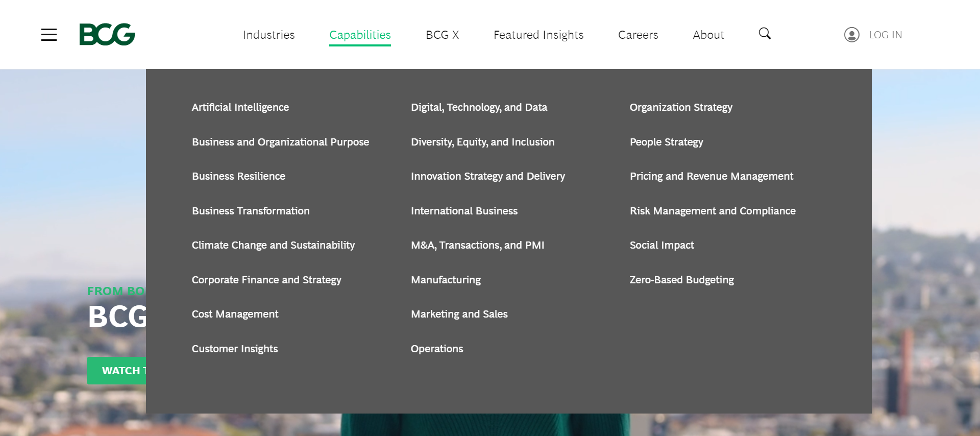Screen dimensions: 980x436
Task: Select Business Resilience
Action: coord(238,176)
